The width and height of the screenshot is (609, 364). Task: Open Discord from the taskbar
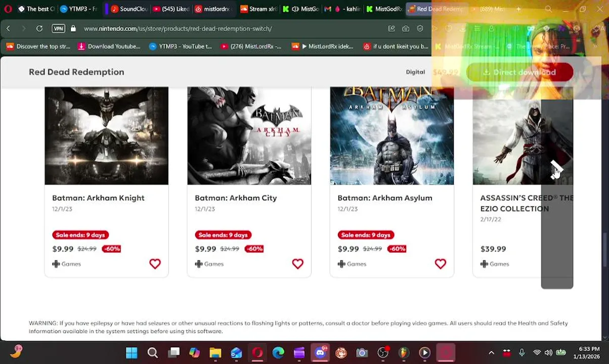click(320, 353)
